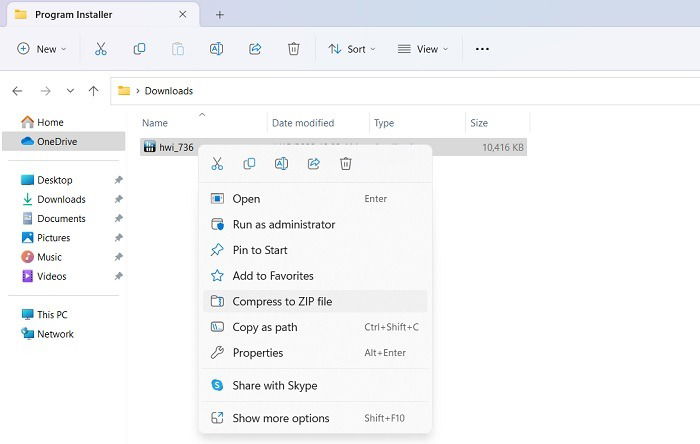Click the Rename icon in the context menu
This screenshot has height=444, width=700.
pos(281,164)
